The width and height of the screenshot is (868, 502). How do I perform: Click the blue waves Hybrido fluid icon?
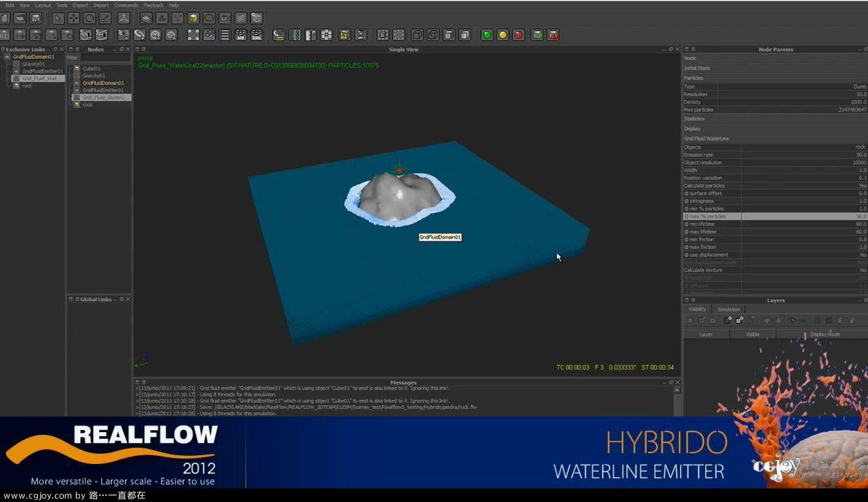241,18
